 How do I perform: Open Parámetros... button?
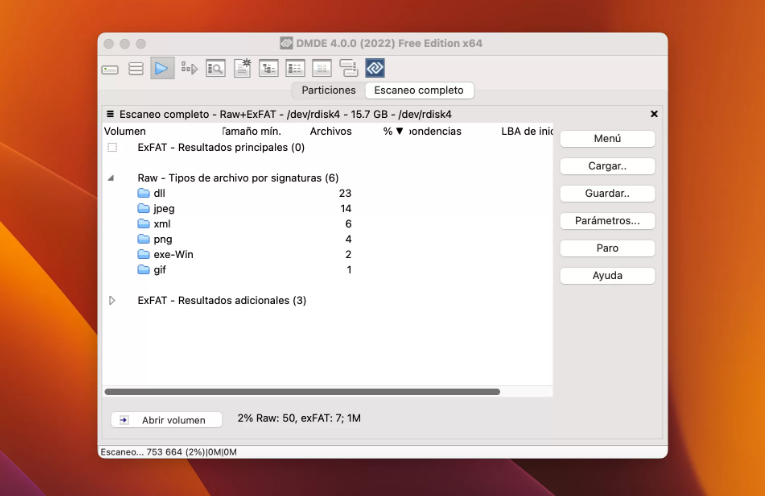[607, 220]
